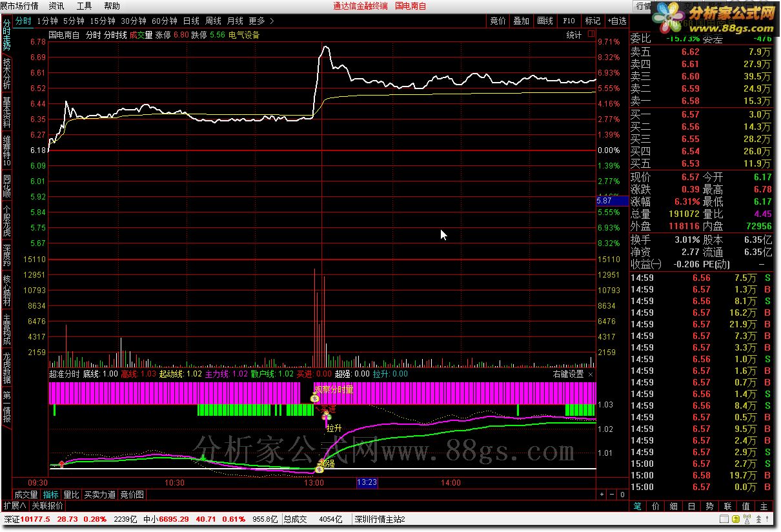Click the yellow note icon in status bar

pos(735,519)
